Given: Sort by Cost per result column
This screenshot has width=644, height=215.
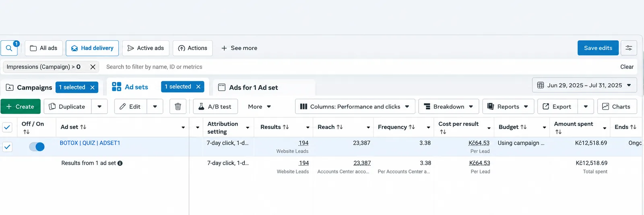Looking at the screenshot, I should click(443, 132).
